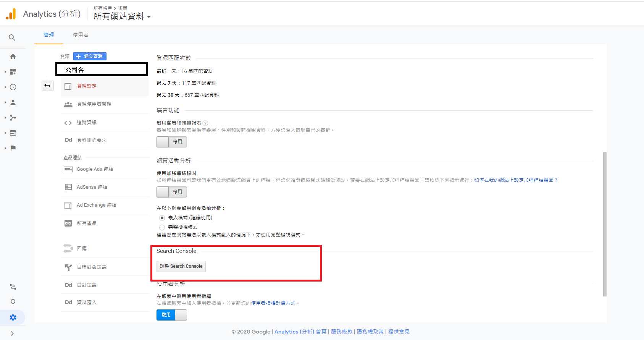
Task: Open the 服務條款 footer link
Action: click(342, 332)
